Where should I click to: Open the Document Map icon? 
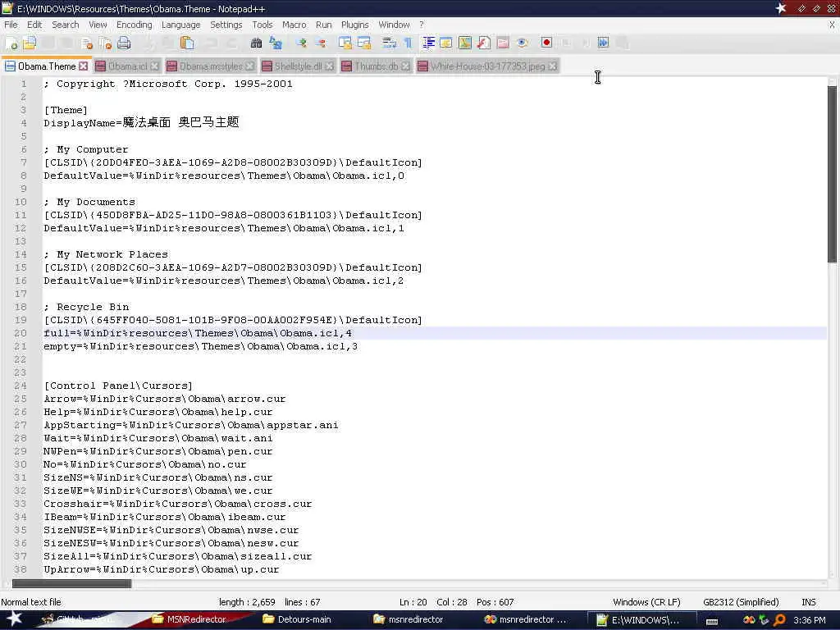465,43
